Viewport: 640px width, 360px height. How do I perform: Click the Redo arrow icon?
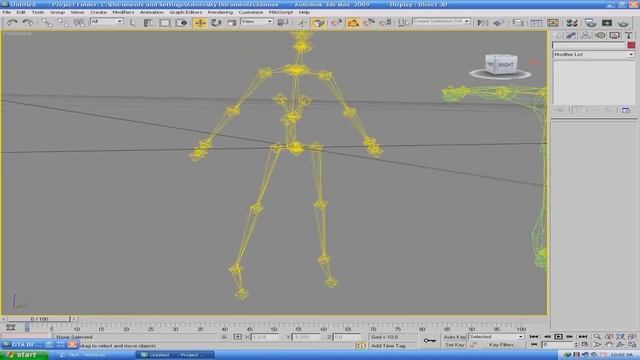(28, 22)
